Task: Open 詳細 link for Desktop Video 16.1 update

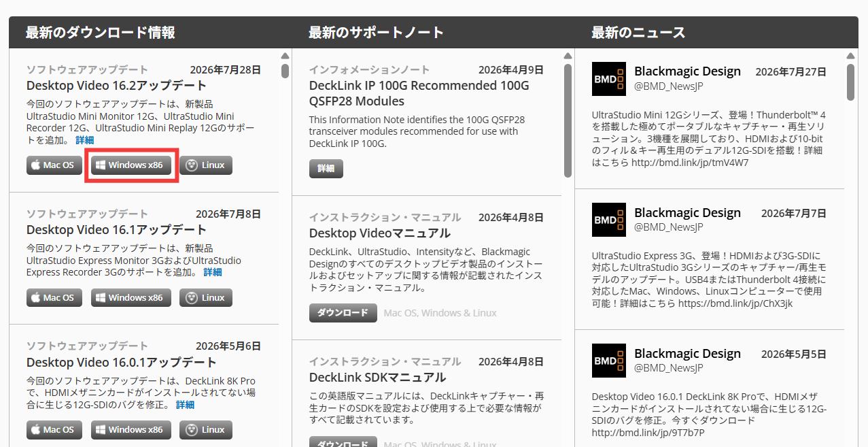Action: pyautogui.click(x=213, y=272)
